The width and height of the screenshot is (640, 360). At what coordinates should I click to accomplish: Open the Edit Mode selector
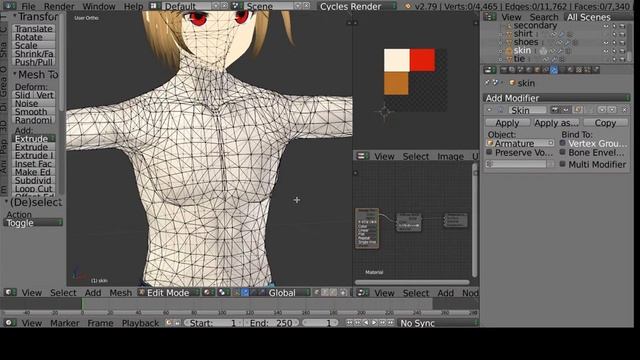pos(168,293)
